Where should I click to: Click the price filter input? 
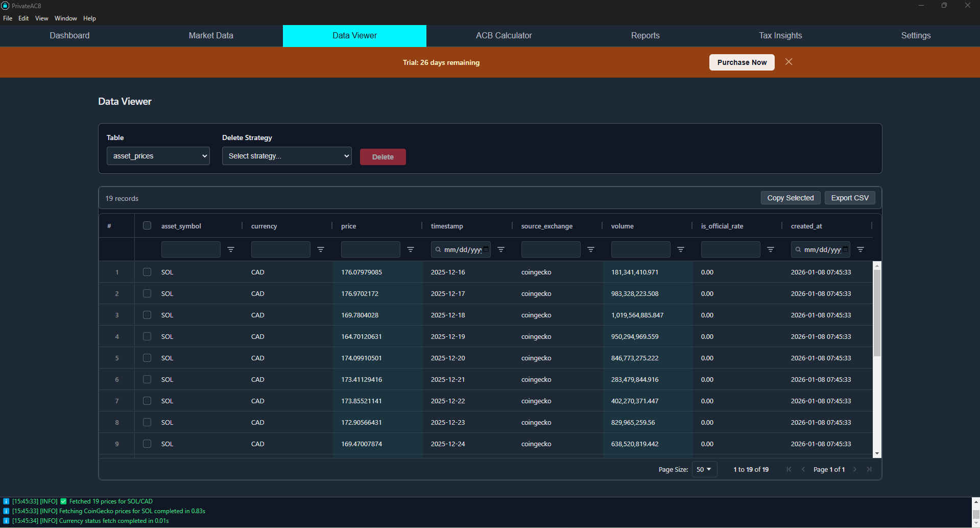[x=371, y=249]
